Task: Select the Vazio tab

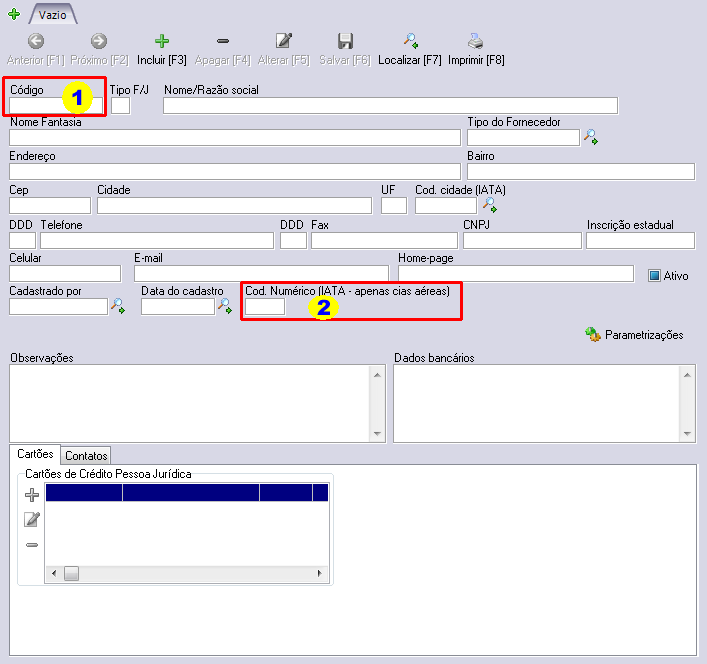Action: [x=53, y=14]
